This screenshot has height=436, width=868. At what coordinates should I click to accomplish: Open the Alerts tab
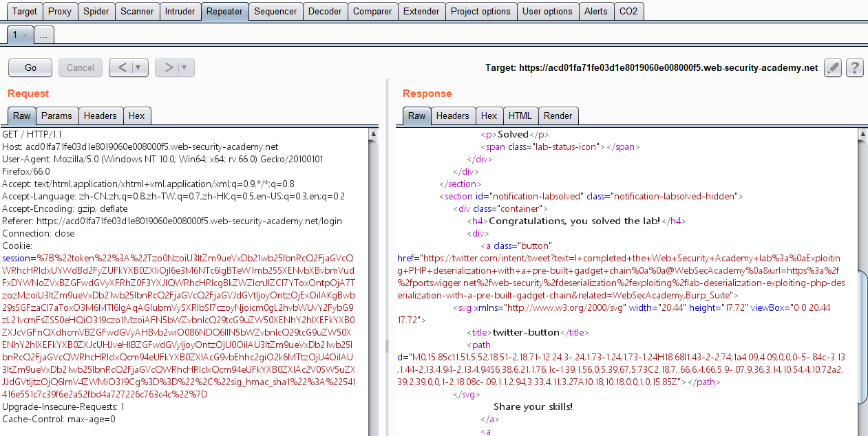pyautogui.click(x=596, y=11)
